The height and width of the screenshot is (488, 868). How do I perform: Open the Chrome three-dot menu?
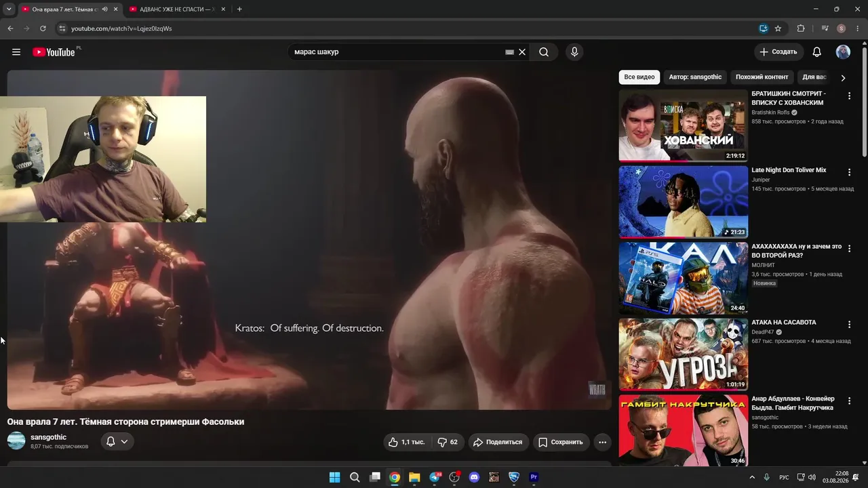click(x=857, y=28)
